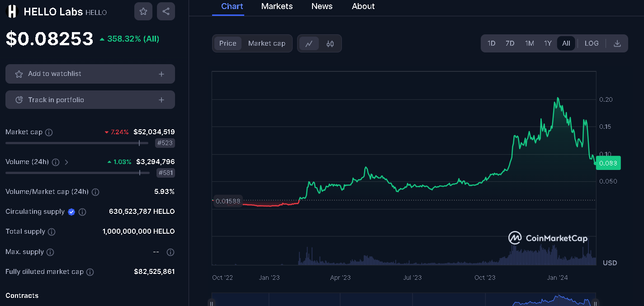The height and width of the screenshot is (306, 644).
Task: Set chart range to 1Y
Action: 548,43
